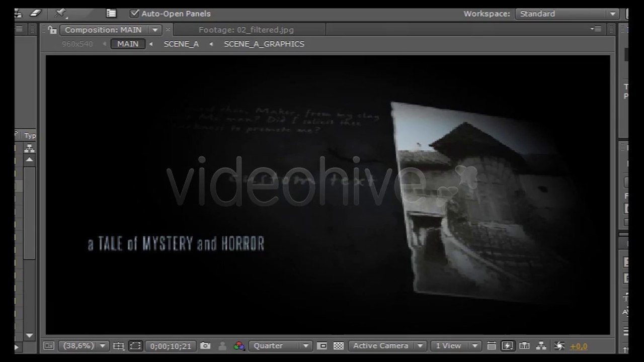Click the 'a TALE of MYSTERY and HORROR' text
Image resolution: width=644 pixels, height=362 pixels.
pos(176,244)
